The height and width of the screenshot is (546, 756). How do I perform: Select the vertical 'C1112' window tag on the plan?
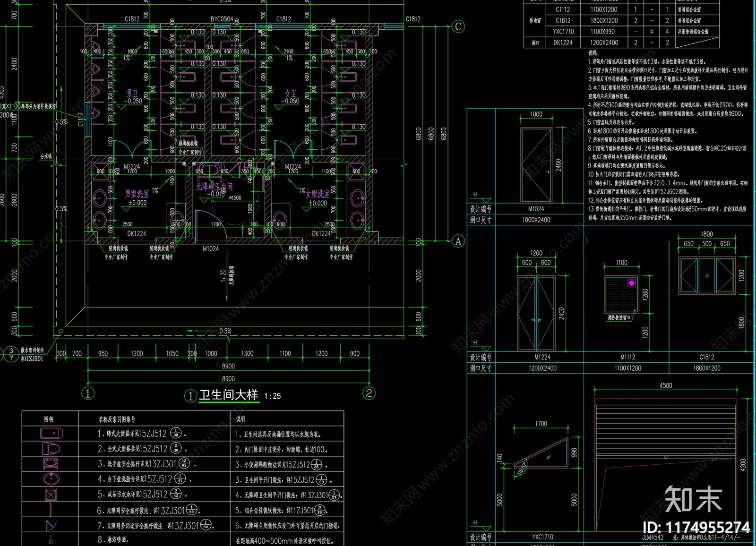click(80, 119)
